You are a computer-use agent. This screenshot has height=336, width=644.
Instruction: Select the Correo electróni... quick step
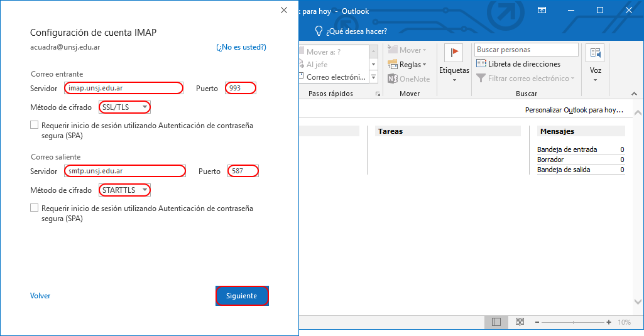click(x=334, y=77)
